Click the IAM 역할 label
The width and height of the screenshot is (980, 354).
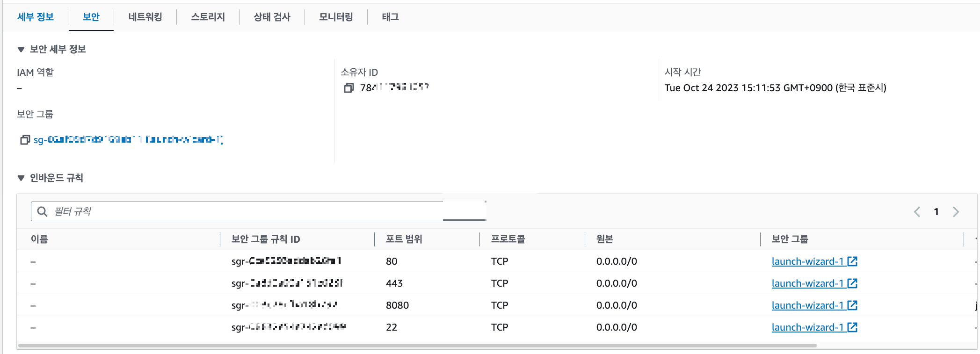point(35,72)
